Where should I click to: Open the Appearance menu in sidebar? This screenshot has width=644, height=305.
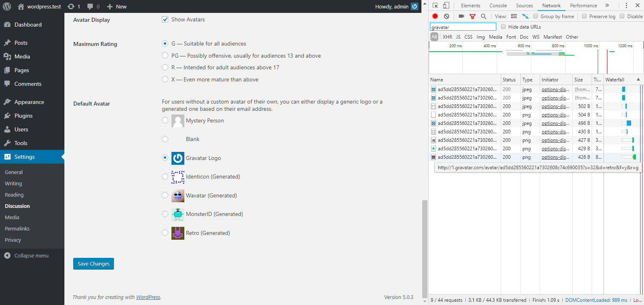point(29,102)
